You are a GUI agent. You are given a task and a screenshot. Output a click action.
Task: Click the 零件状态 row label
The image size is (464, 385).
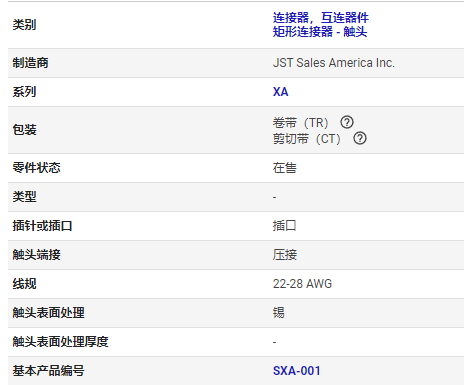(x=36, y=168)
